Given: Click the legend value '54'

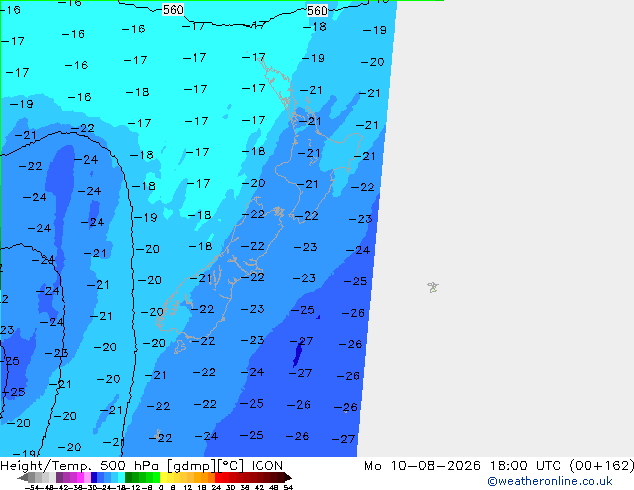Looking at the screenshot, I should pos(288,487).
